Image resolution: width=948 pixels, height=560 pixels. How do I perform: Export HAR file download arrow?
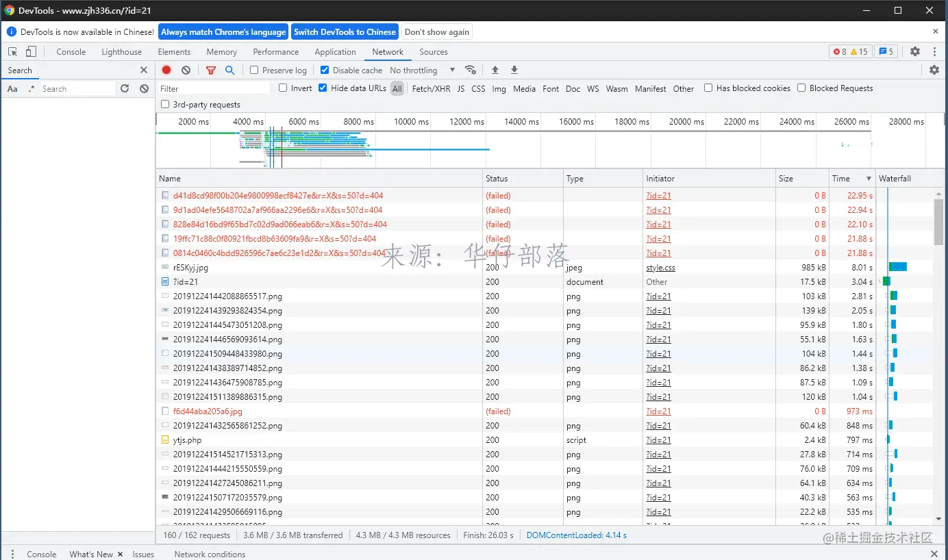(514, 70)
